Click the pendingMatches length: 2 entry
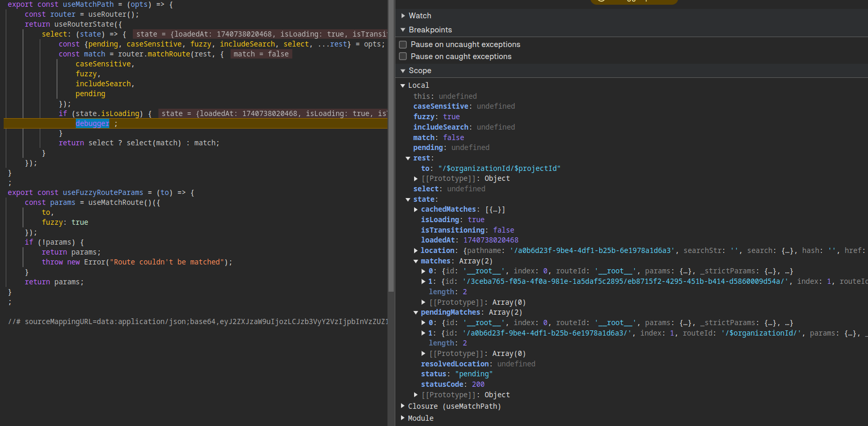The image size is (868, 426). click(448, 343)
